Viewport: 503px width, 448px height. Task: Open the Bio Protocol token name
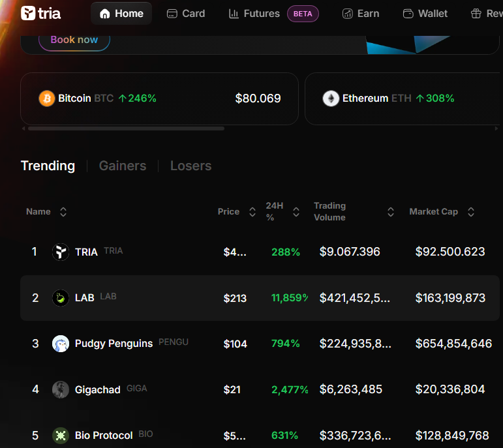pyautogui.click(x=104, y=436)
